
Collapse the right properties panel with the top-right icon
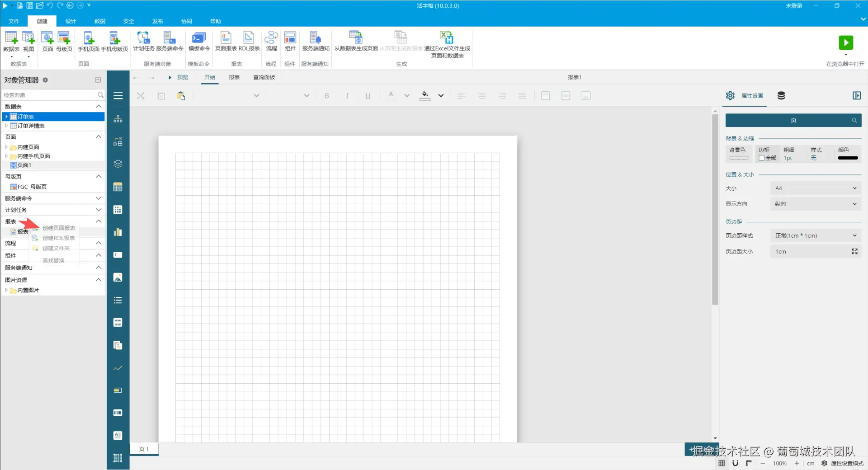[x=857, y=95]
